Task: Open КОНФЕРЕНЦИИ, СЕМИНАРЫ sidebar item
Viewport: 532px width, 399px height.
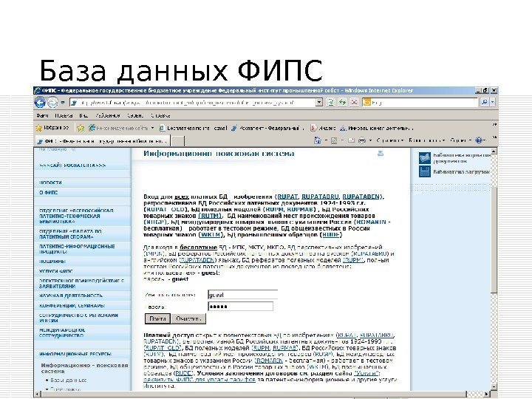Action: coord(72,305)
